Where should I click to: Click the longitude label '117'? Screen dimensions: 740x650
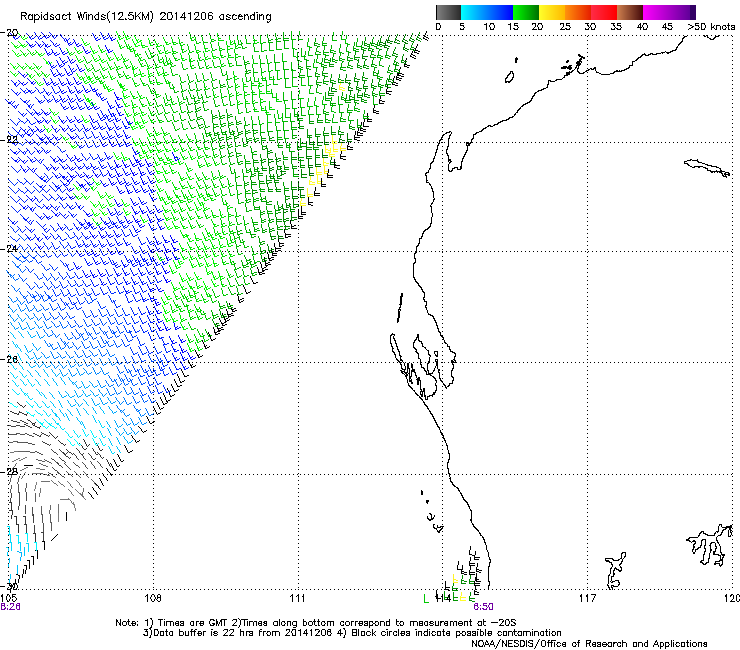[587, 598]
